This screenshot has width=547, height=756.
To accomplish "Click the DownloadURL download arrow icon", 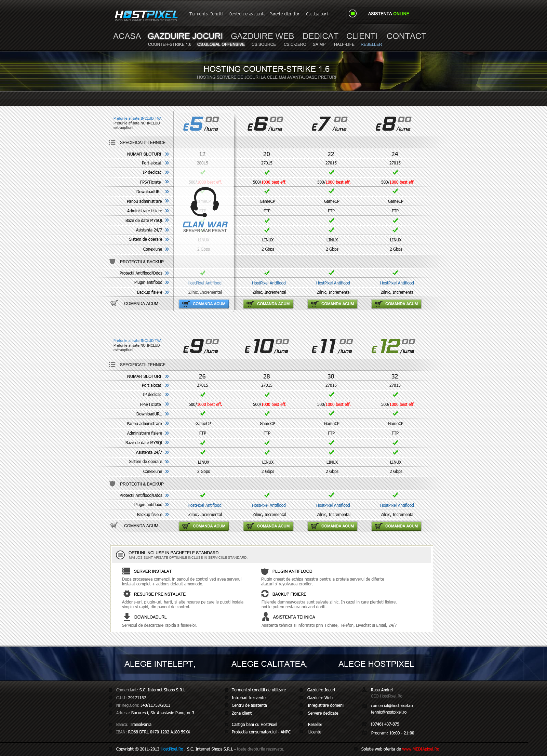I will 127,617.
